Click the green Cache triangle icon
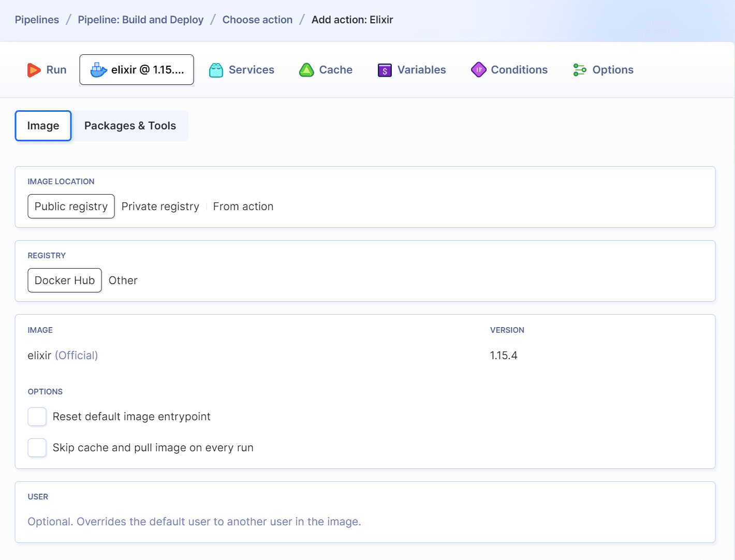 coord(306,69)
